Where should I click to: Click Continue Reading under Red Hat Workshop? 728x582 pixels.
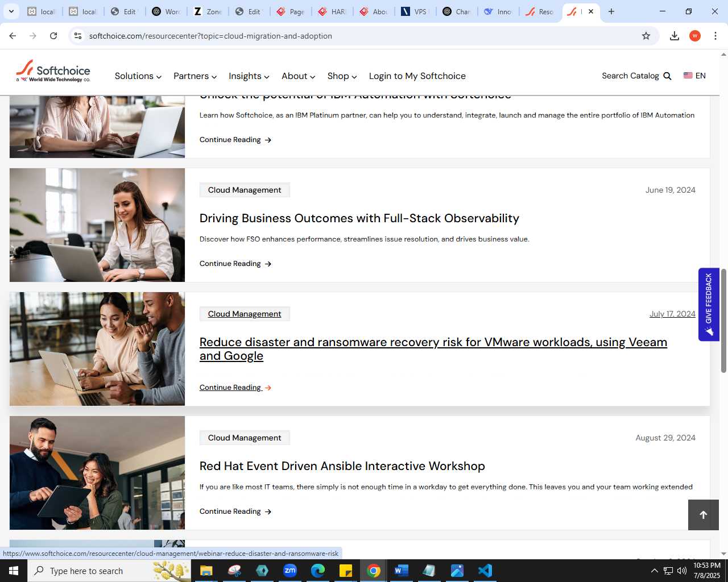[235, 512]
